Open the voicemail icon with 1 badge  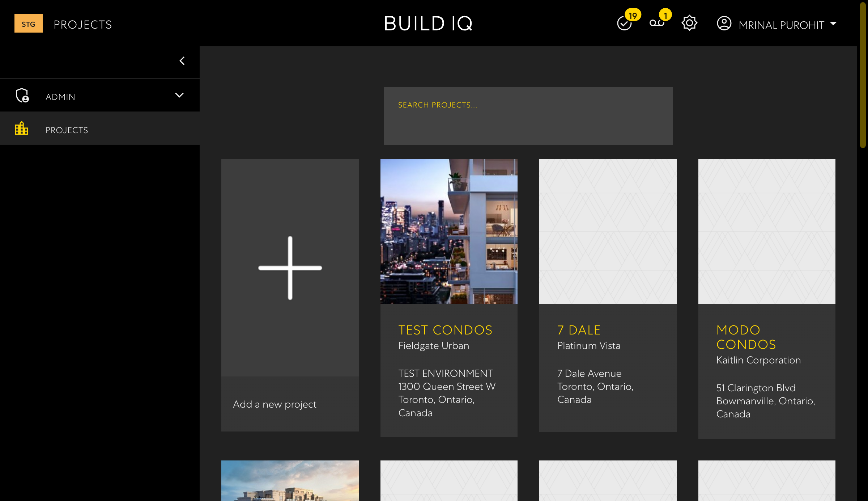pyautogui.click(x=657, y=23)
